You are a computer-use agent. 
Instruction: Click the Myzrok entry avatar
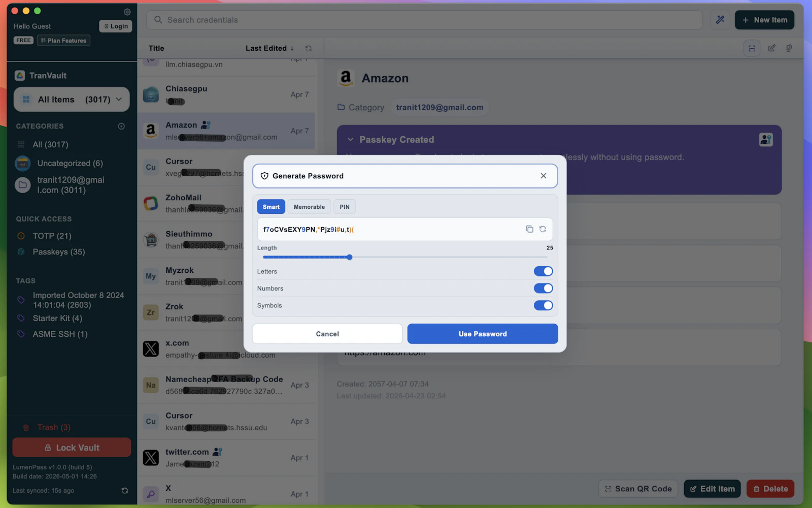click(x=151, y=276)
